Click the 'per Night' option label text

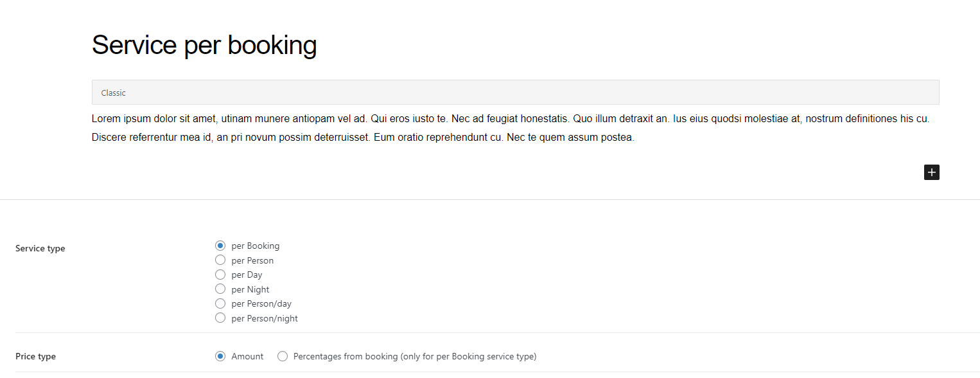(250, 289)
